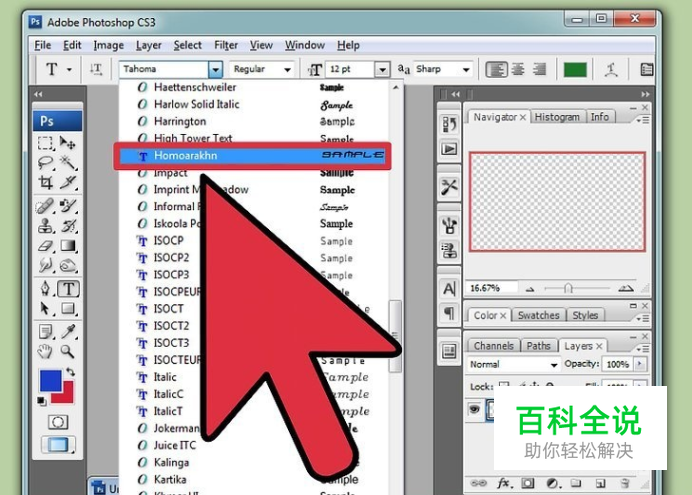The width and height of the screenshot is (692, 495).
Task: Left align text
Action: [496, 69]
